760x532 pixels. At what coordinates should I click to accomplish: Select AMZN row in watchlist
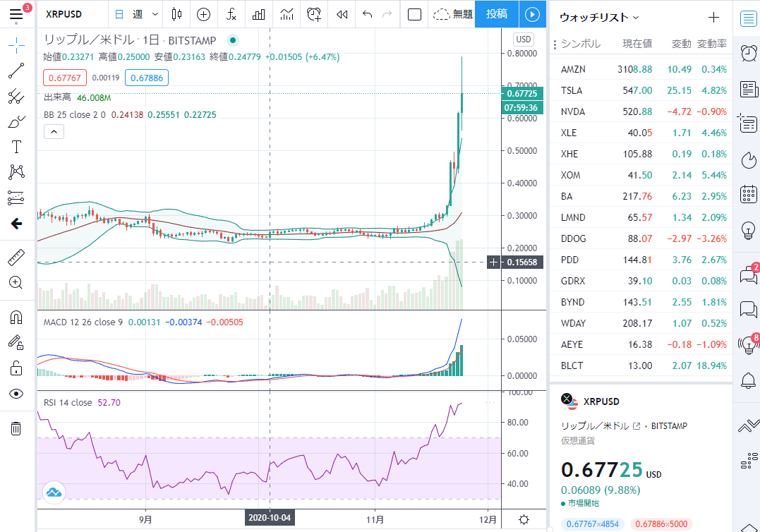[641, 69]
